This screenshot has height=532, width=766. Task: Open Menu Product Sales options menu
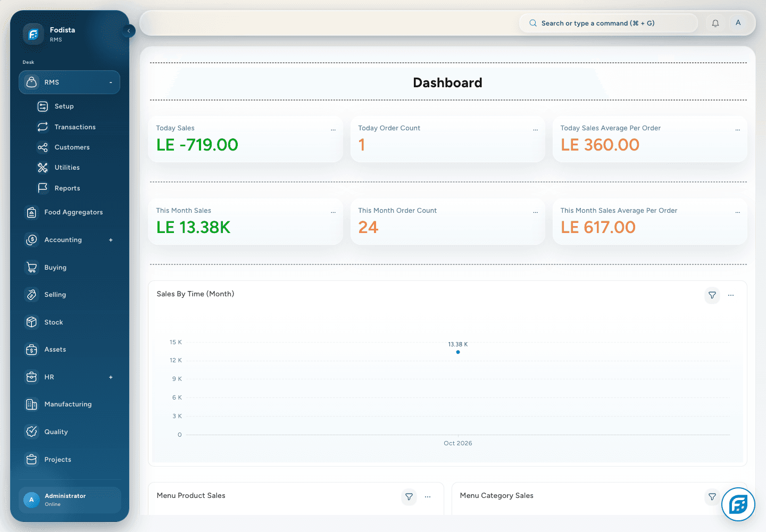(x=428, y=497)
